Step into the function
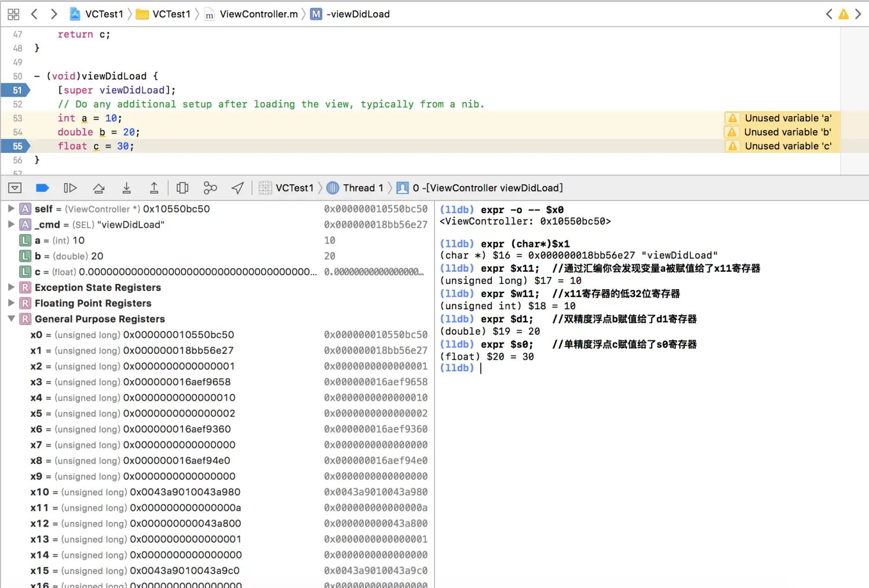This screenshot has height=588, width=869. coord(126,188)
